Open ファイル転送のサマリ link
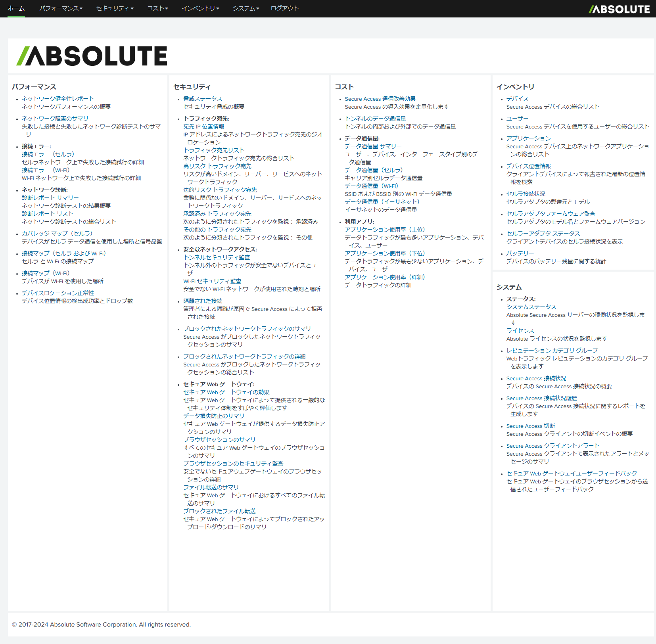The image size is (656, 644). 211,487
